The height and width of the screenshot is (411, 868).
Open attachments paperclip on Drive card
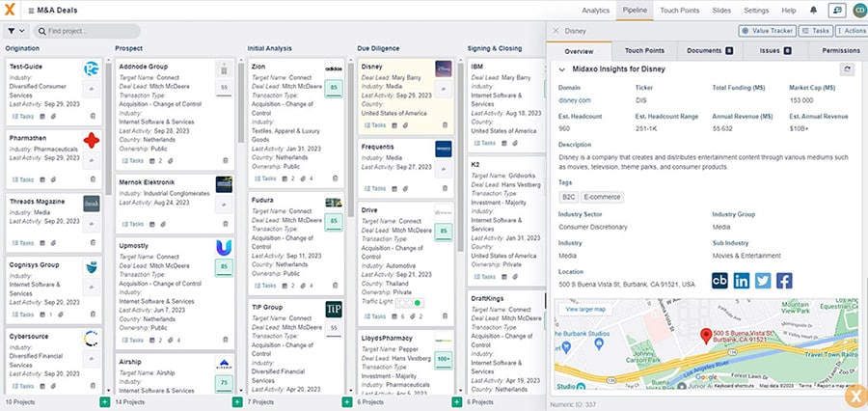413,316
